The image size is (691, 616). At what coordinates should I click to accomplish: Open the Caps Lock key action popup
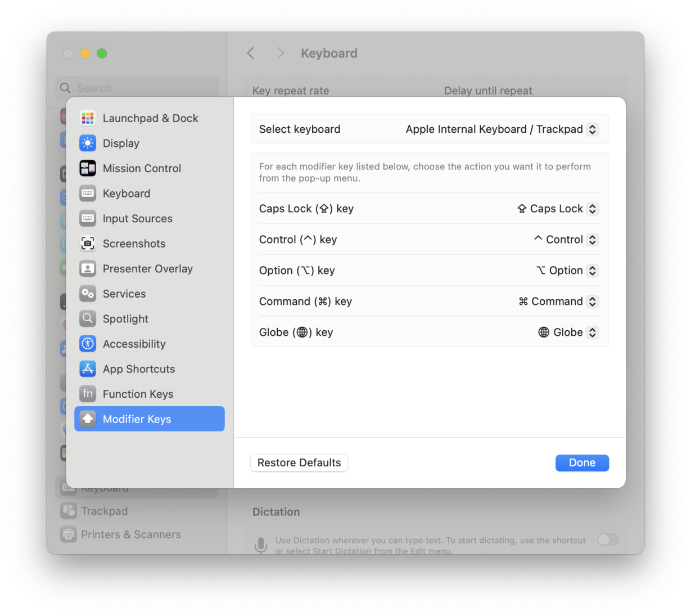(x=557, y=209)
